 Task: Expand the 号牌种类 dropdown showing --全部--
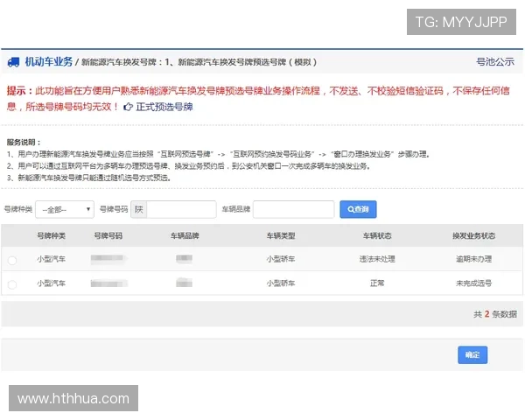click(65, 210)
